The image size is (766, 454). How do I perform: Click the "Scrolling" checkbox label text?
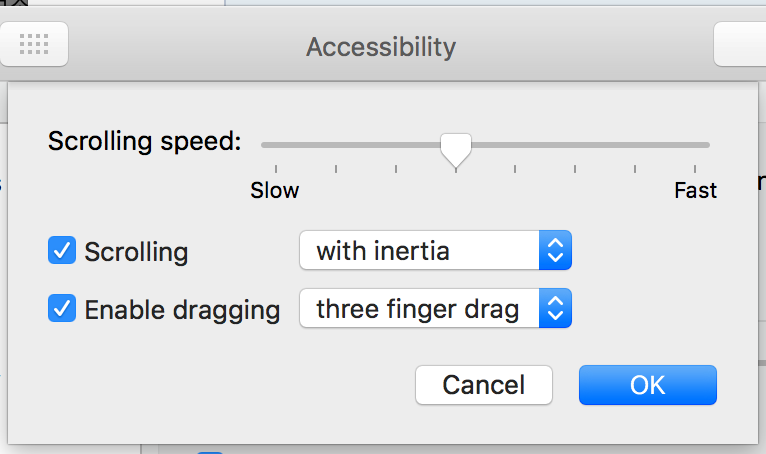point(136,251)
